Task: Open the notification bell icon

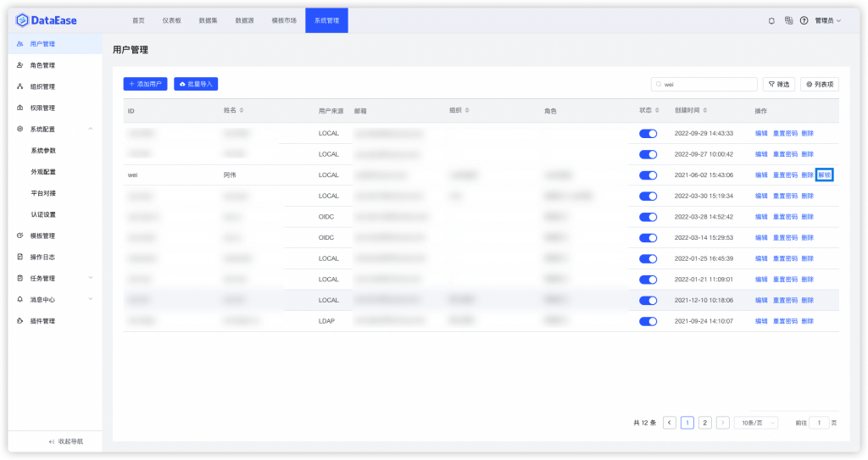Action: pos(771,20)
